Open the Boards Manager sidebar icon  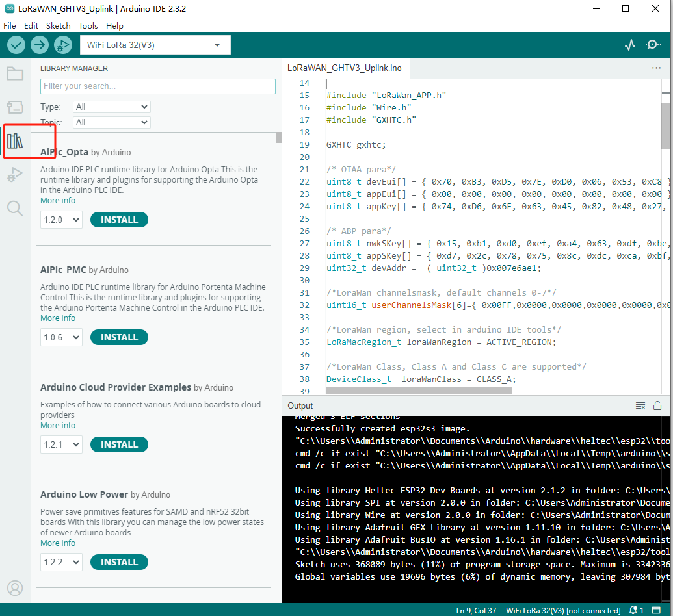click(15, 107)
